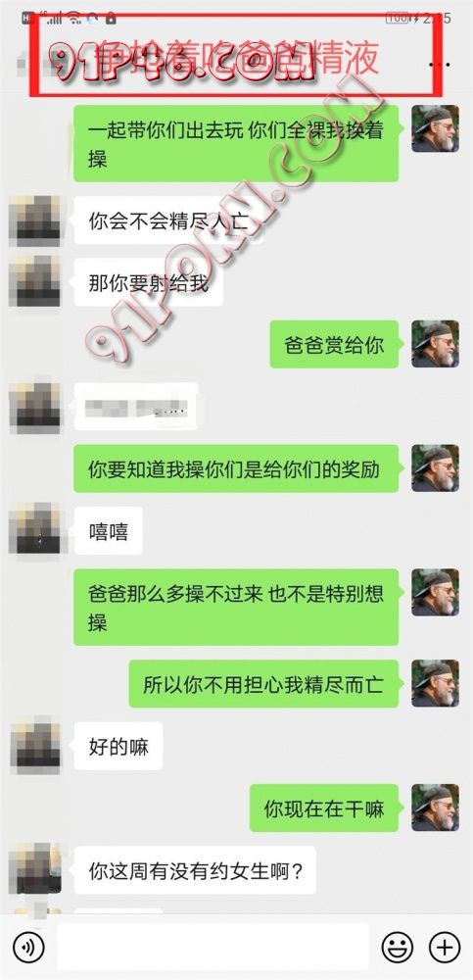Click the message text input field

213,948
